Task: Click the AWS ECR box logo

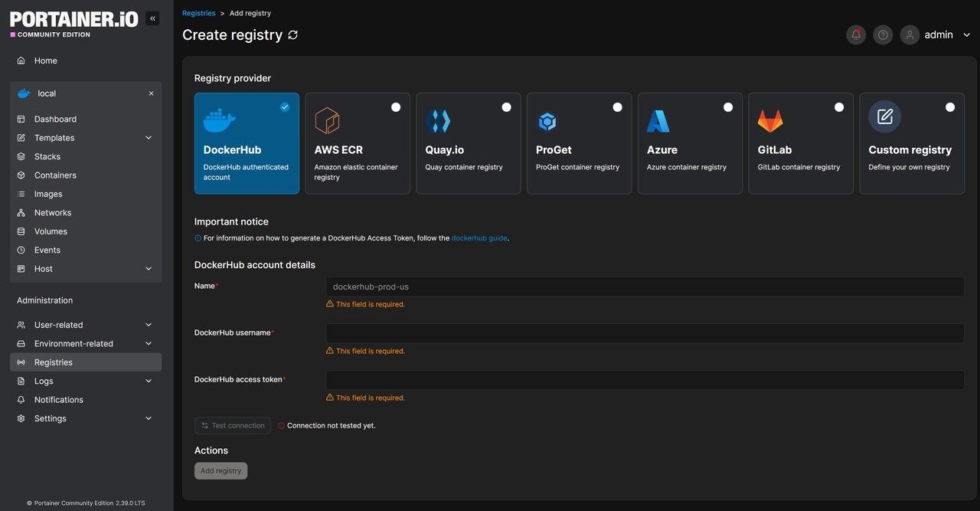Action: coord(327,121)
